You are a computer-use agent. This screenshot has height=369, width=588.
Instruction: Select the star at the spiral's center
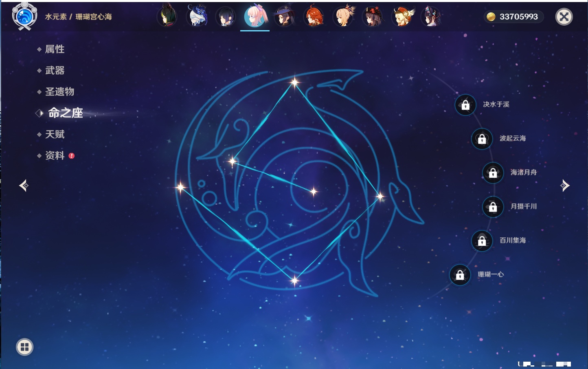(314, 191)
